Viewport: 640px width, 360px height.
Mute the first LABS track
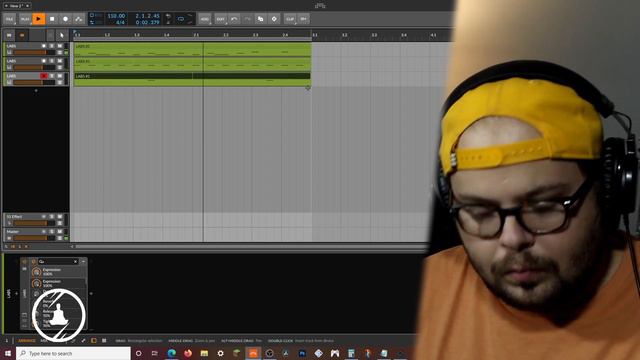click(x=60, y=46)
